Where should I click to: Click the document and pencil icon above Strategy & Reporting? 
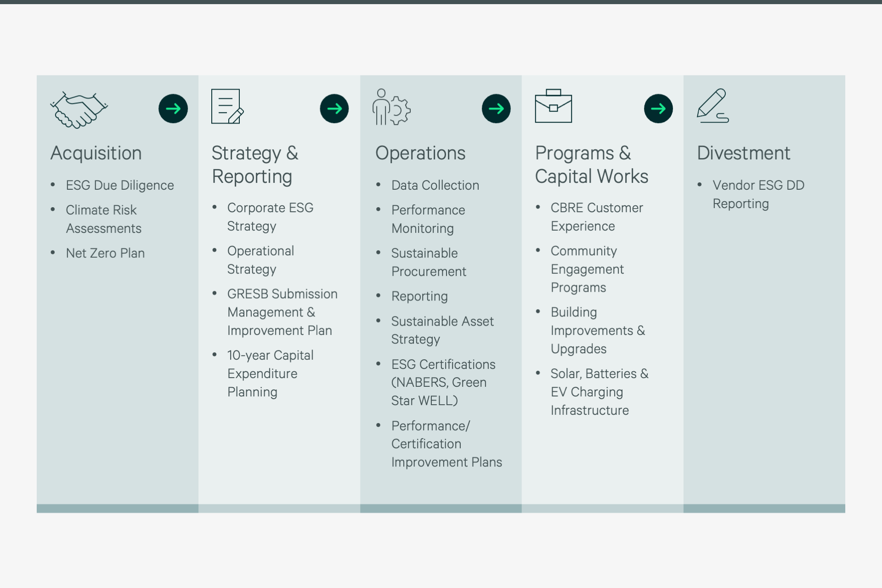coord(227,107)
